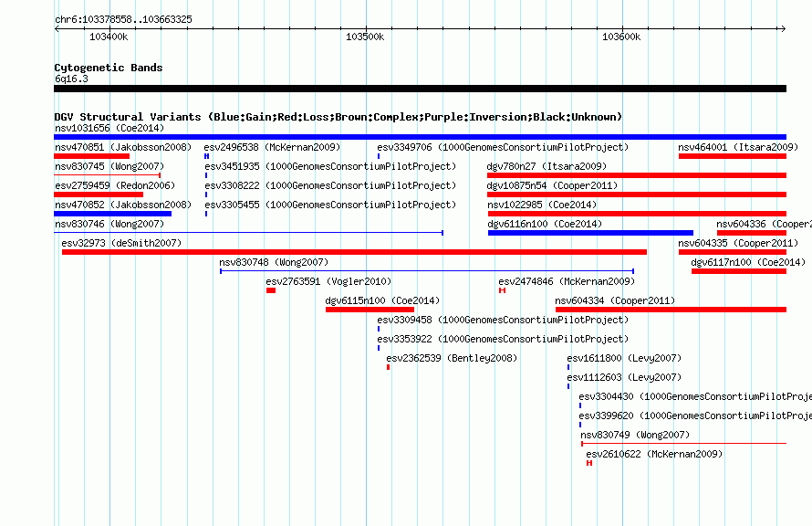Open nsv604335 (Cooper2011) variant
Image resolution: width=812 pixels, height=526 pixels.
point(739,243)
